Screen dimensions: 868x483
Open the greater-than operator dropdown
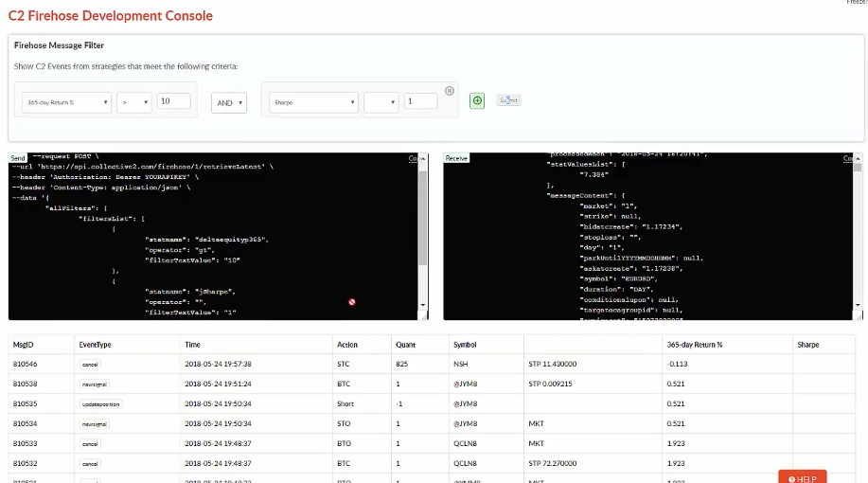click(134, 102)
